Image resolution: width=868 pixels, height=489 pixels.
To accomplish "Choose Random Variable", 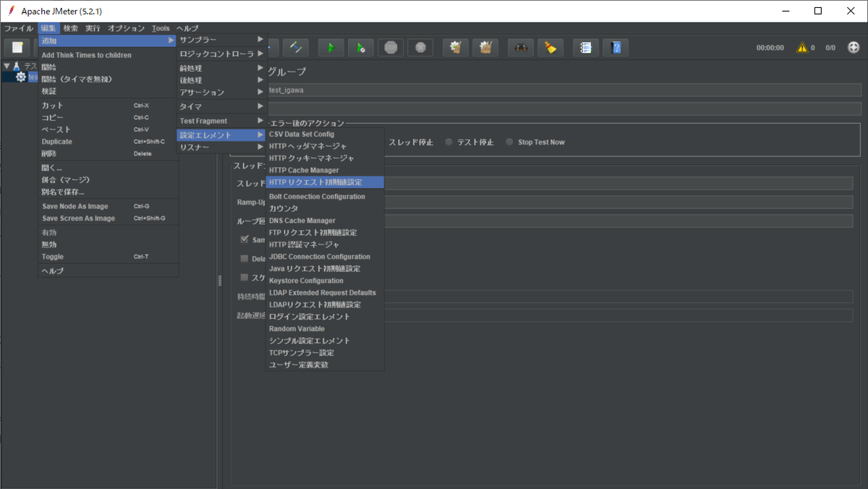I will (x=325, y=328).
